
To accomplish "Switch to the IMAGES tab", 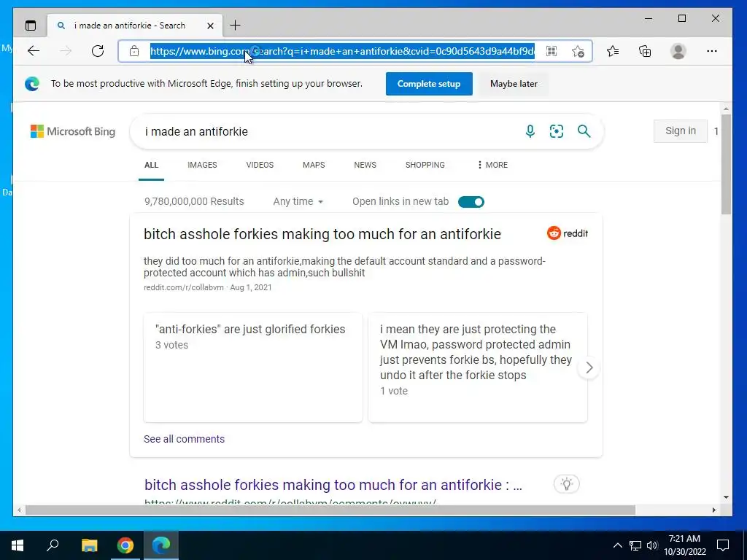I will pos(202,165).
